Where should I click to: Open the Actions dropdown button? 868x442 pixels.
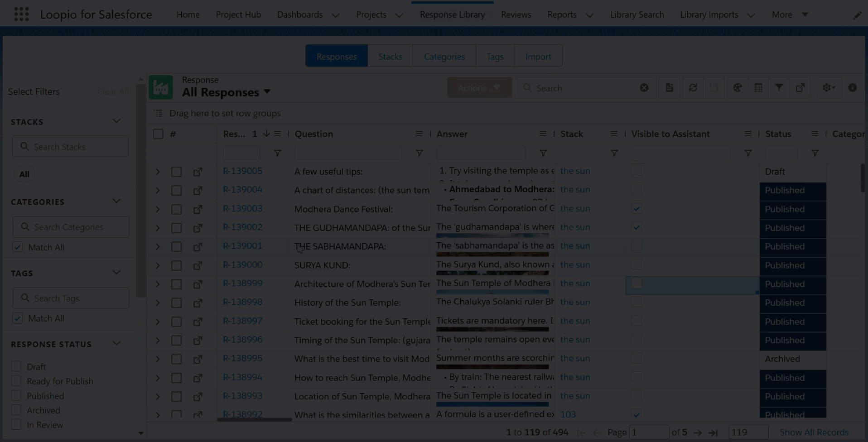point(479,88)
